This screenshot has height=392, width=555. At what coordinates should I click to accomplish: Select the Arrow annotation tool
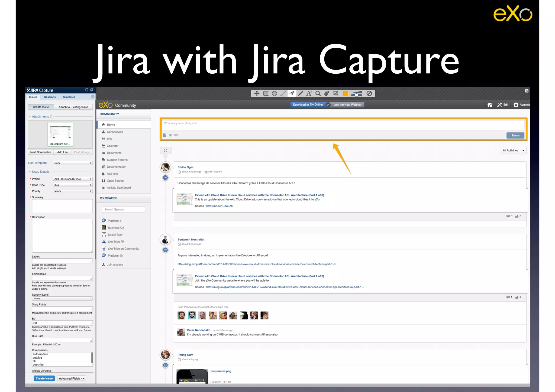tap(292, 93)
